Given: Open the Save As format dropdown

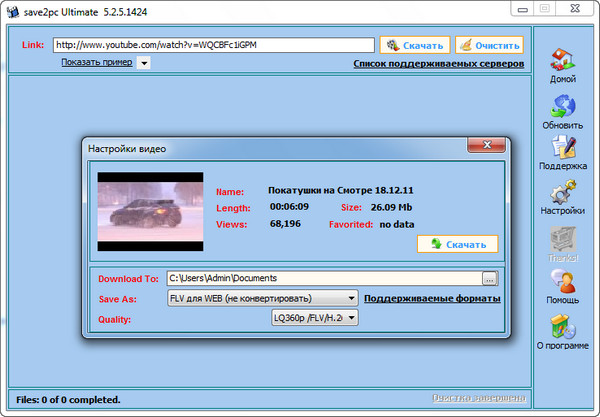Looking at the screenshot, I should tap(351, 298).
